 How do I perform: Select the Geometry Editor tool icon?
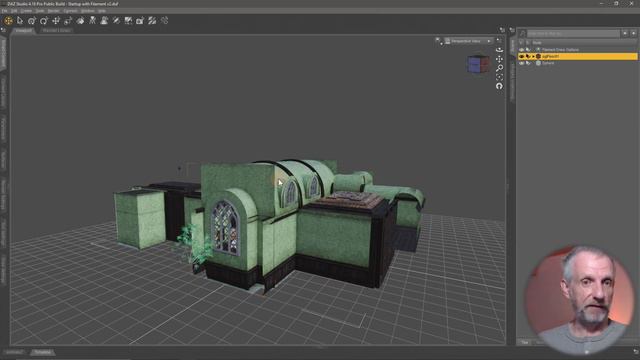coord(128,20)
